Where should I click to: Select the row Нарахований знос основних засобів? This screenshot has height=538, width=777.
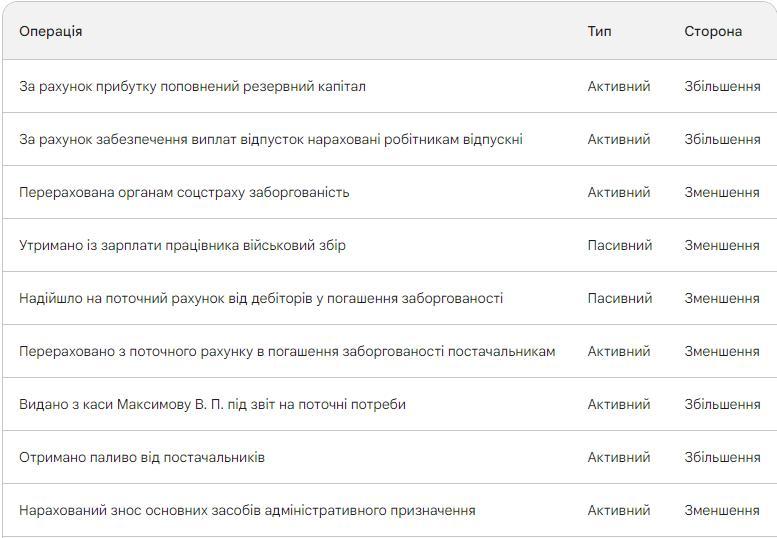tap(247, 510)
